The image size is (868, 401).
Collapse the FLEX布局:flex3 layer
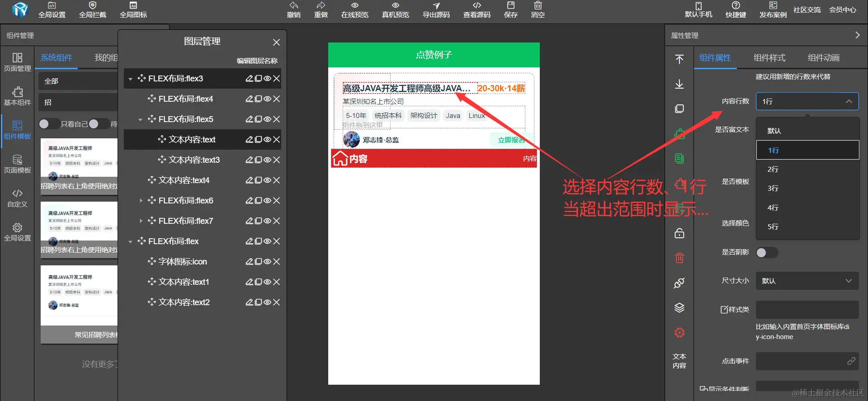pyautogui.click(x=130, y=79)
